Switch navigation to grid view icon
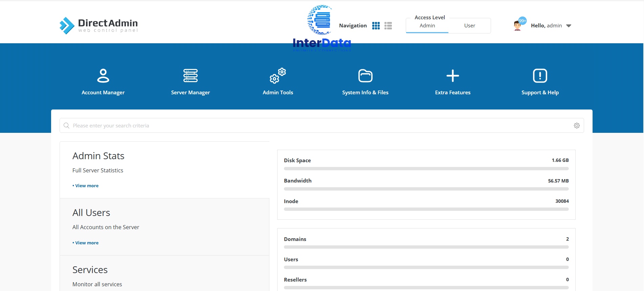The width and height of the screenshot is (644, 291). coord(376,26)
